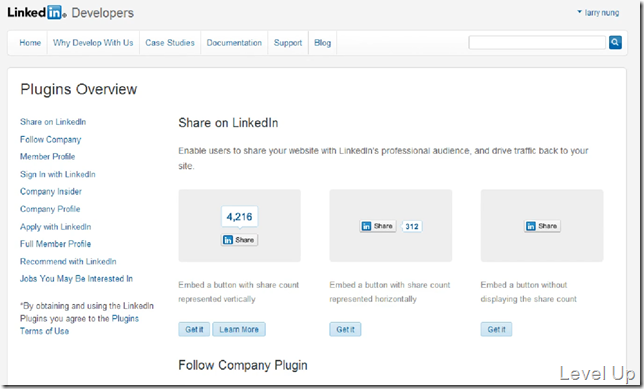Select Jobs You May Be Interested In

(76, 279)
